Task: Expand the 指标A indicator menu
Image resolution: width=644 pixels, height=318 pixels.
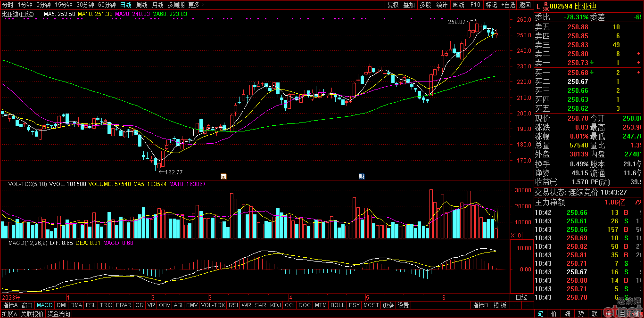Action: click(9, 305)
